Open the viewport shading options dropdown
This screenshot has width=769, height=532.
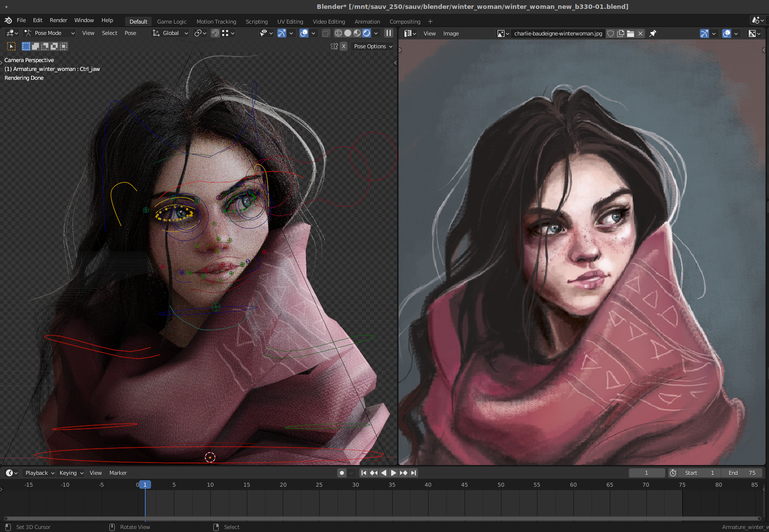[x=376, y=33]
